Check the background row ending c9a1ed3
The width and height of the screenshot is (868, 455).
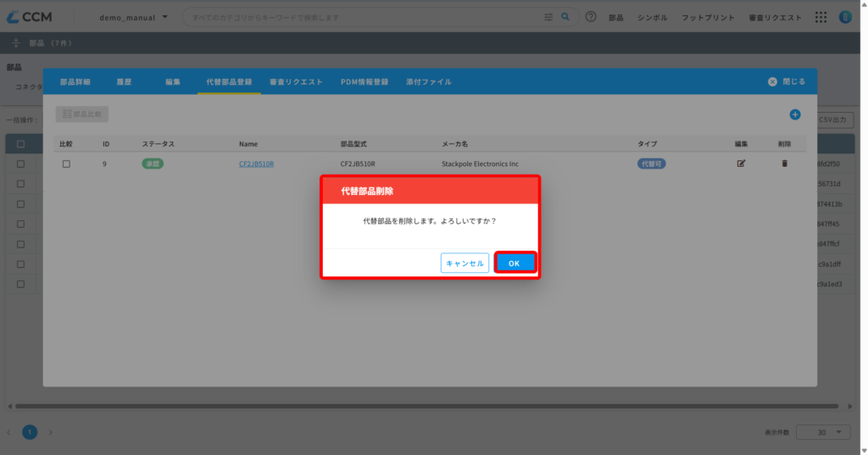click(x=20, y=284)
